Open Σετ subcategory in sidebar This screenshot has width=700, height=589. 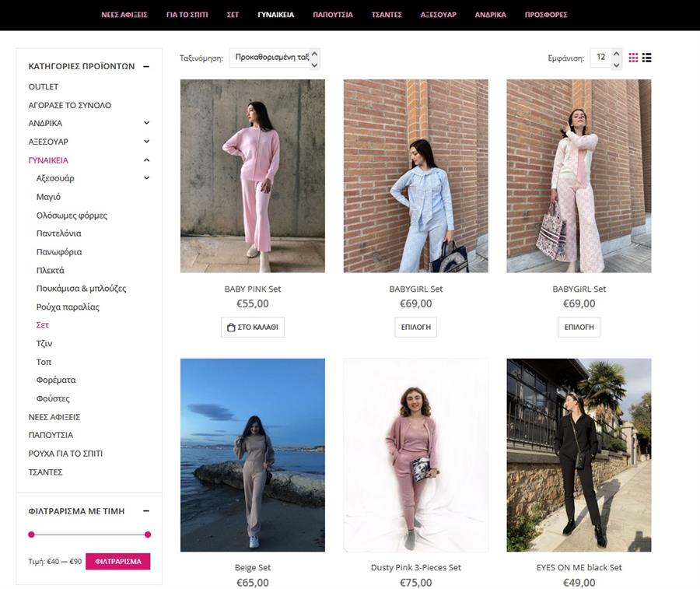(x=43, y=325)
